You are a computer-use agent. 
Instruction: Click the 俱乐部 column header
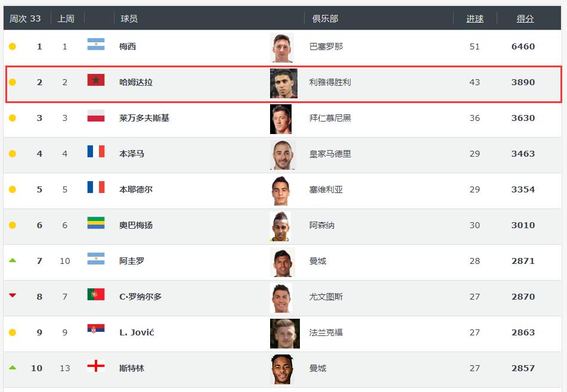tap(325, 18)
